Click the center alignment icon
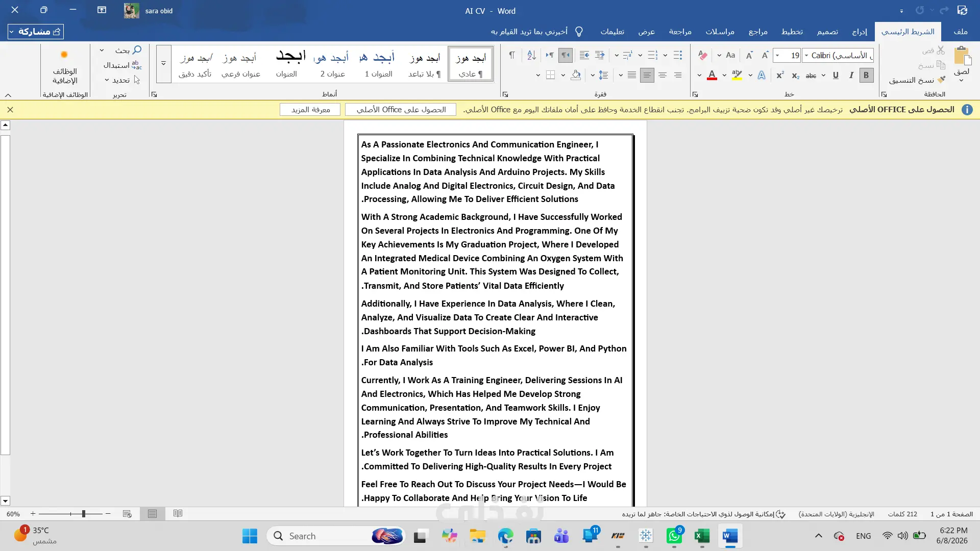Viewport: 980px width, 551px height. point(663,76)
